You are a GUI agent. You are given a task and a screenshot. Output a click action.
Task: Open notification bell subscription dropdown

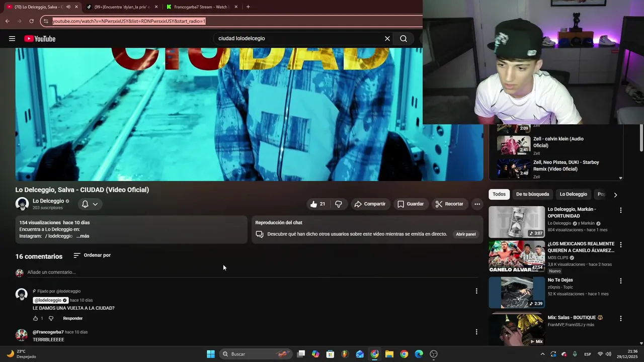coord(90,204)
